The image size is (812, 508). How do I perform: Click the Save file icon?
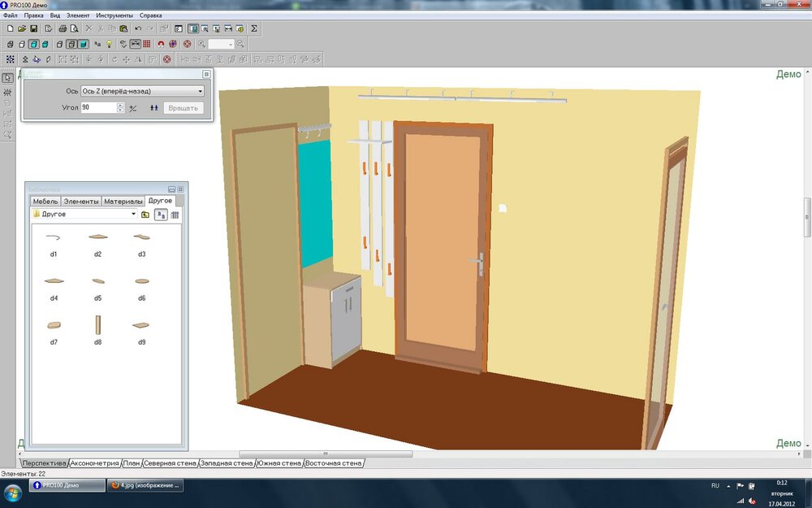(34, 28)
